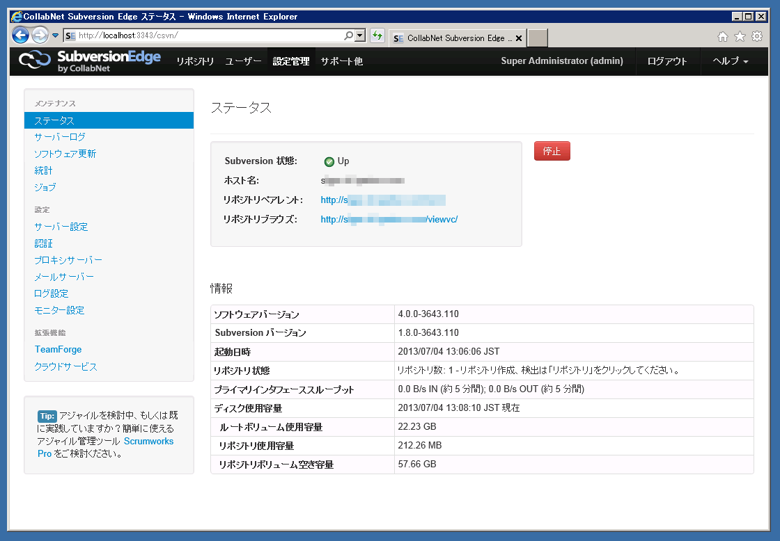780x541 pixels.
Task: Open モニター設定 in the sidebar
Action: pos(59,310)
